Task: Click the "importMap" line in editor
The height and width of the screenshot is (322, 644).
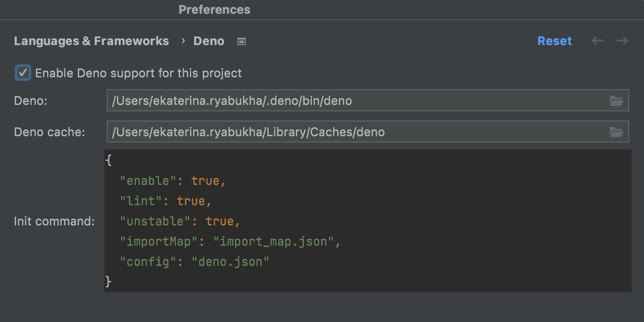Action: (230, 241)
